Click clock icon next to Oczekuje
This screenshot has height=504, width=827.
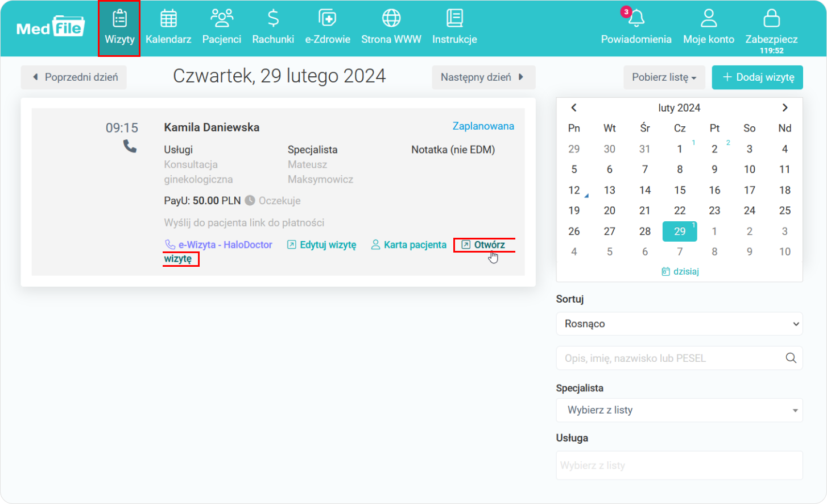coord(250,200)
